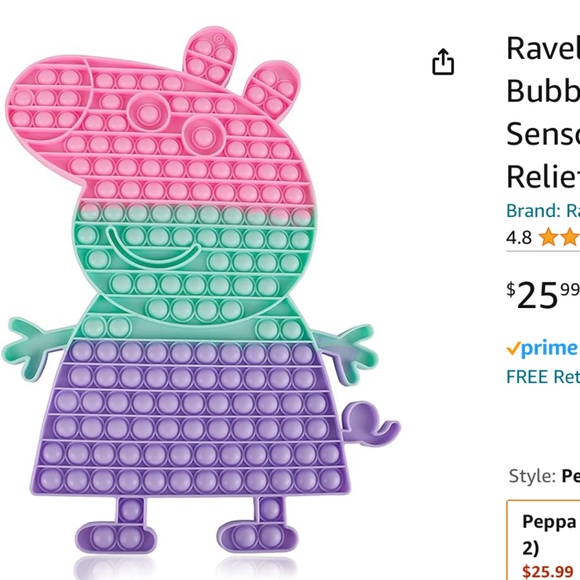
Task: Click the first orange rating star
Action: pyautogui.click(x=549, y=237)
